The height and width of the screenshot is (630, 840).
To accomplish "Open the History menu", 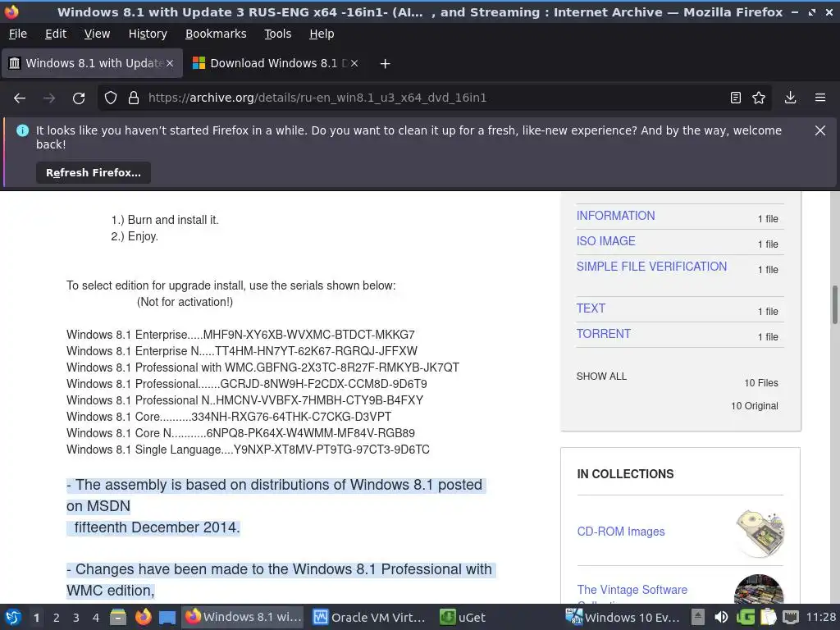I will (148, 34).
